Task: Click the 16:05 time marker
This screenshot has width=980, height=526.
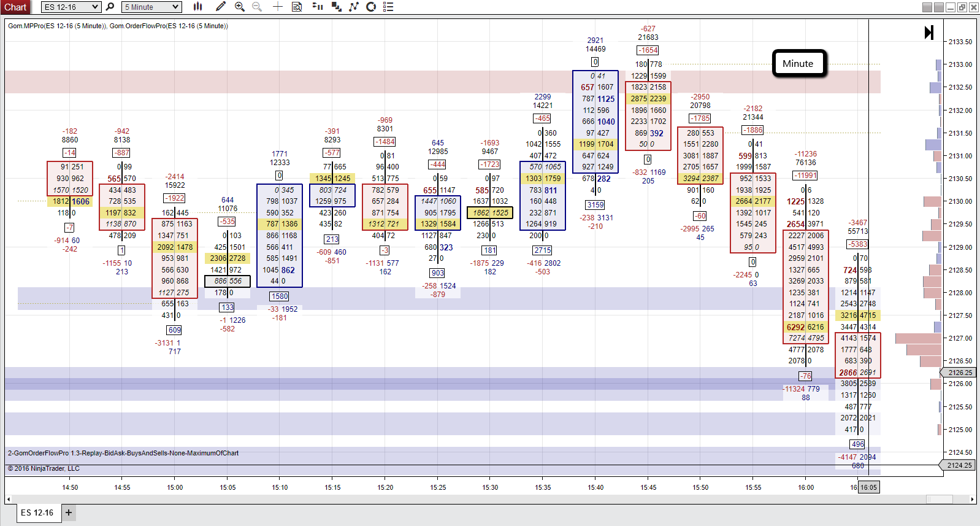Action: pos(868,487)
